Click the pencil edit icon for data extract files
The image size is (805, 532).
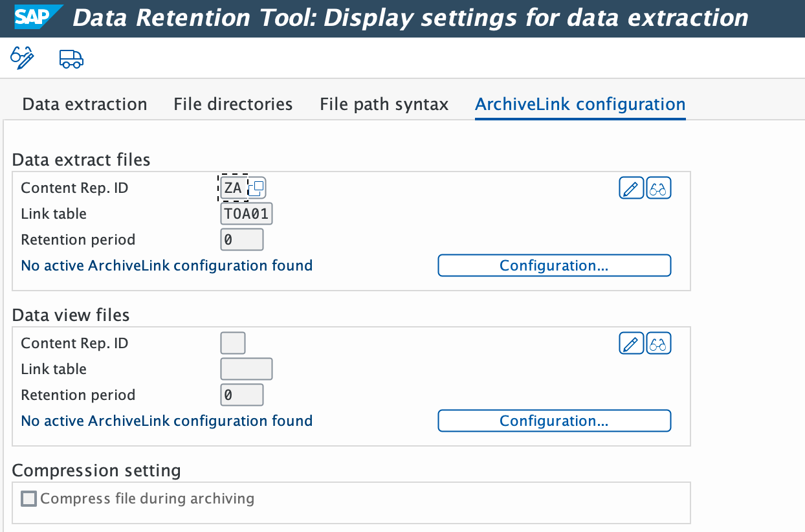631,187
